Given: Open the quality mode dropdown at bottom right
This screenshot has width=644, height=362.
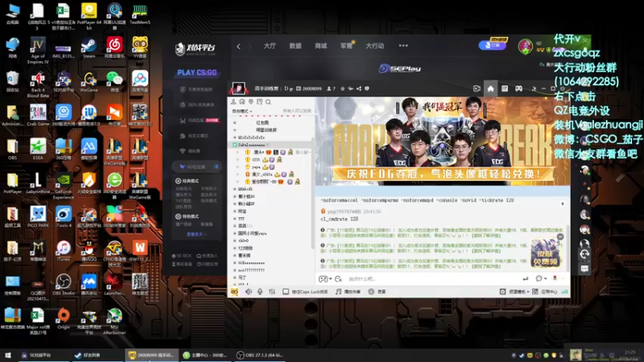Looking at the screenshot, I should point(518,291).
